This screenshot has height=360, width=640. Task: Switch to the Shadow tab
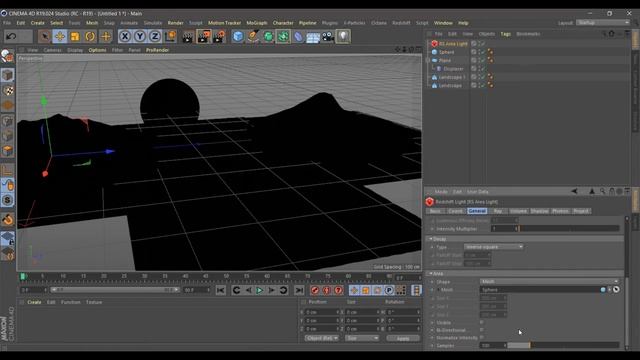coord(539,211)
